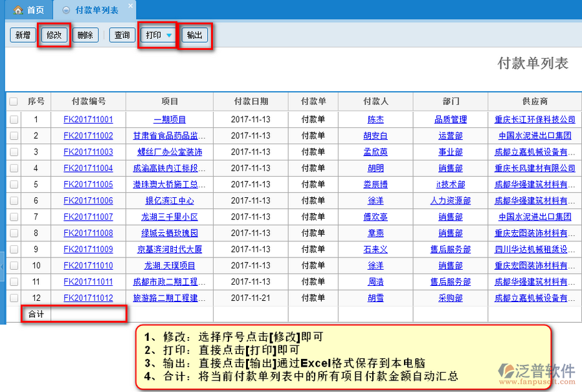
Task: Check the checkbox for row 1
Action: point(14,119)
